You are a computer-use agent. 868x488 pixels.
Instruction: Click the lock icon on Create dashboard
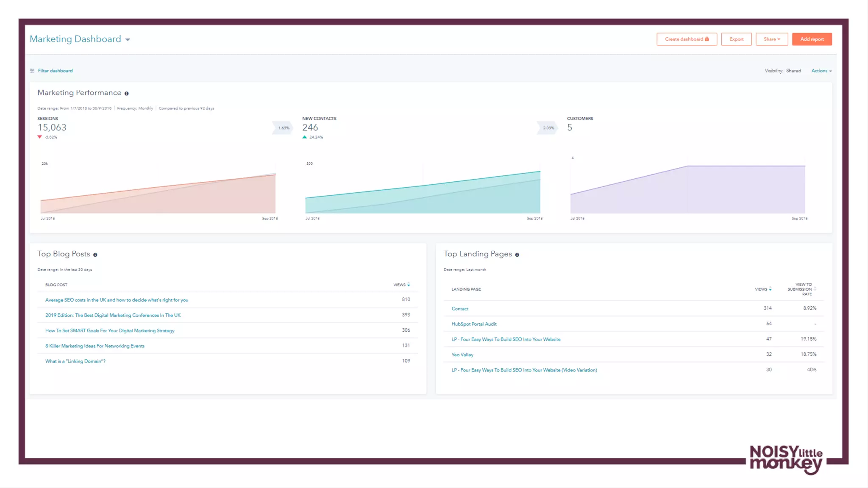(707, 39)
